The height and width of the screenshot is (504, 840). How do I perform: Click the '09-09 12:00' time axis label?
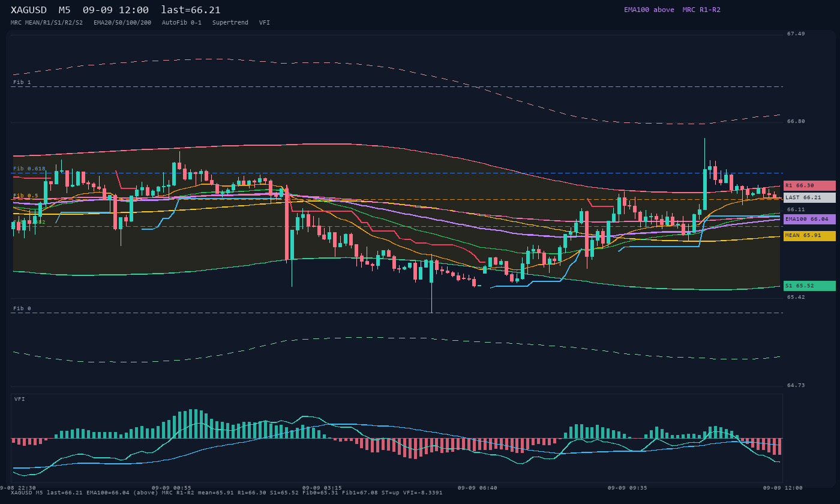[783, 488]
